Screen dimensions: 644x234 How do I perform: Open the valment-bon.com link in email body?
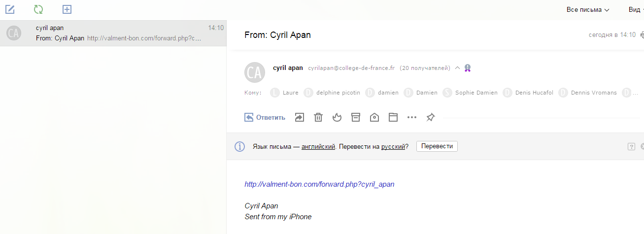pyautogui.click(x=319, y=184)
